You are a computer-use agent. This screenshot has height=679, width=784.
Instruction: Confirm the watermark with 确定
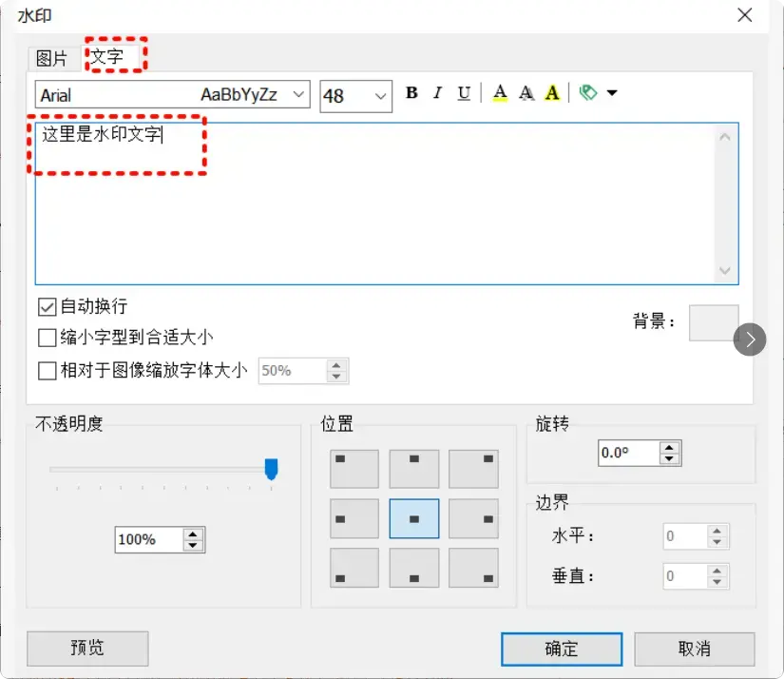(x=561, y=649)
